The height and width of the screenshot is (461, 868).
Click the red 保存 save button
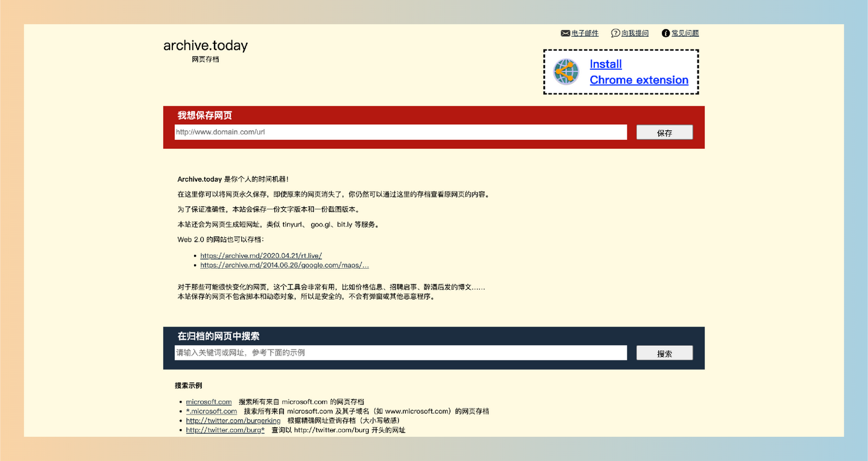(664, 132)
